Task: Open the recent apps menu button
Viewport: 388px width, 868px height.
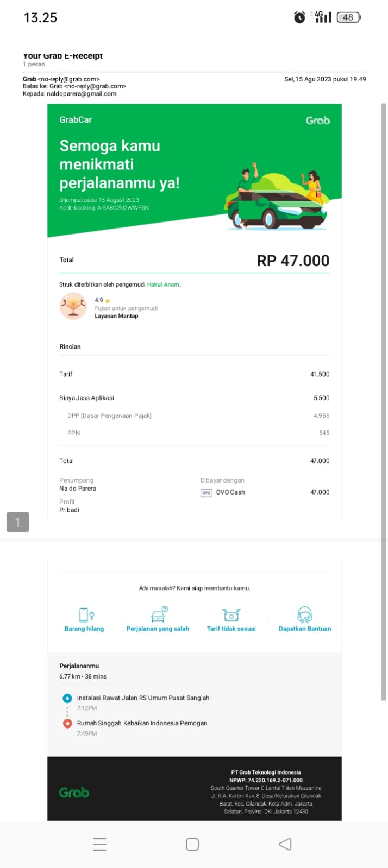Action: pos(99,844)
